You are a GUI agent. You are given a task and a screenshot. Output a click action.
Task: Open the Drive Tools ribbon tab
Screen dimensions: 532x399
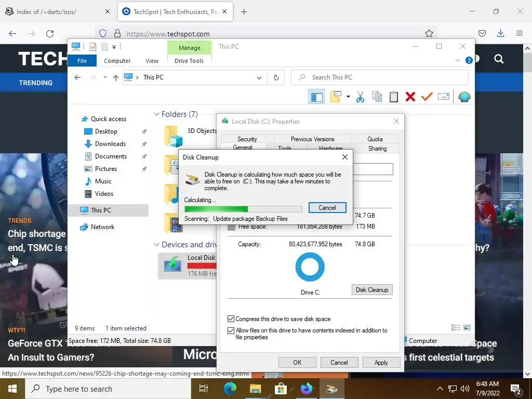[x=189, y=61]
